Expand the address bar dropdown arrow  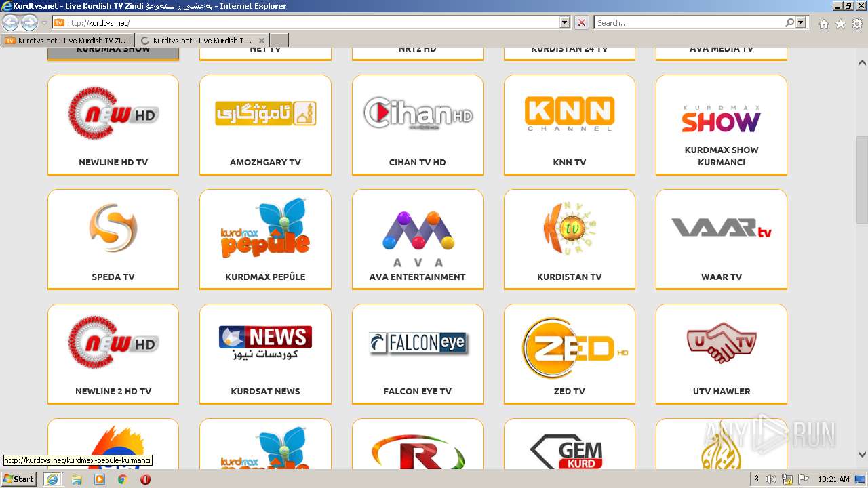565,22
